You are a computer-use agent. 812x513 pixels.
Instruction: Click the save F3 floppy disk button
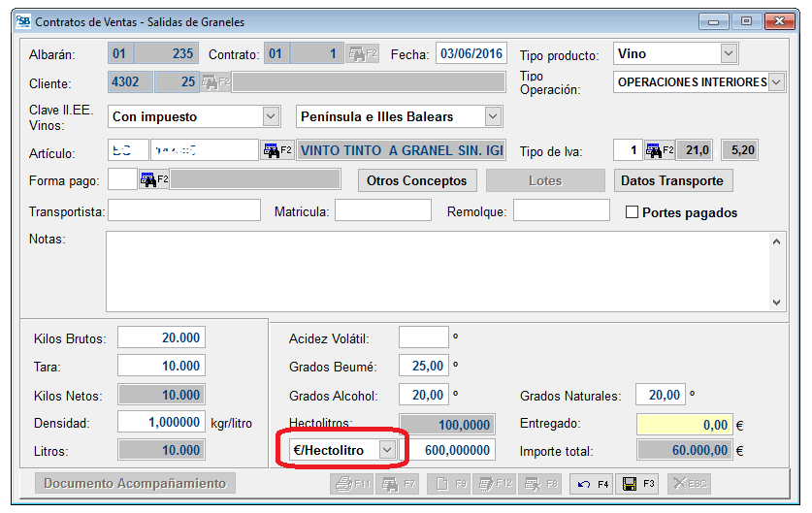637,484
